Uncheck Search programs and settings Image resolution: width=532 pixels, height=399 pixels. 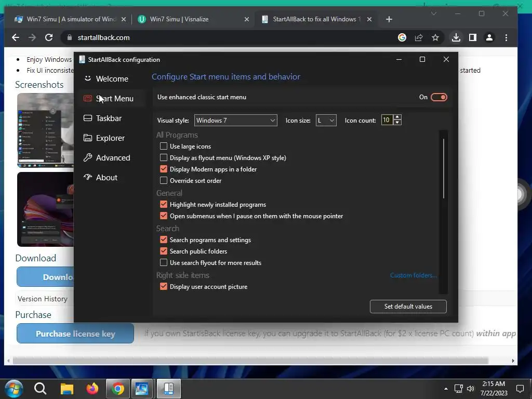click(164, 240)
